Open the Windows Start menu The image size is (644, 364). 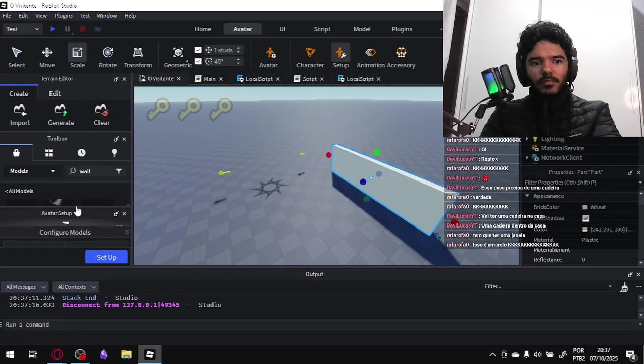coord(10,355)
